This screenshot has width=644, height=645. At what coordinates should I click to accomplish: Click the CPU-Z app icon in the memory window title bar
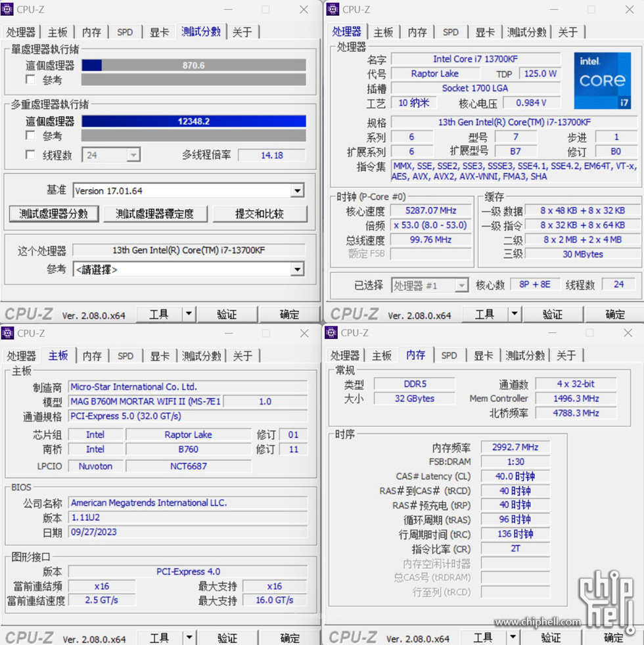click(x=331, y=332)
